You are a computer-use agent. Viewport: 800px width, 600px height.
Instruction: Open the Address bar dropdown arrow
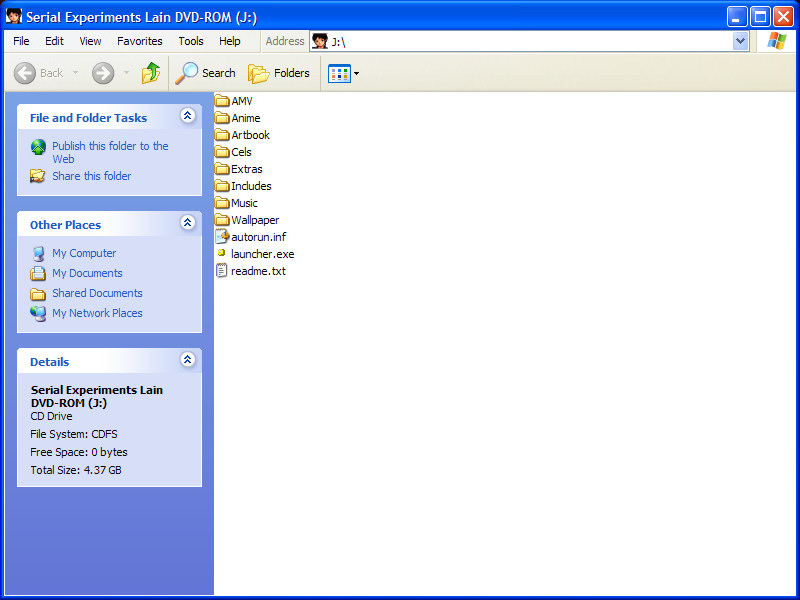740,41
